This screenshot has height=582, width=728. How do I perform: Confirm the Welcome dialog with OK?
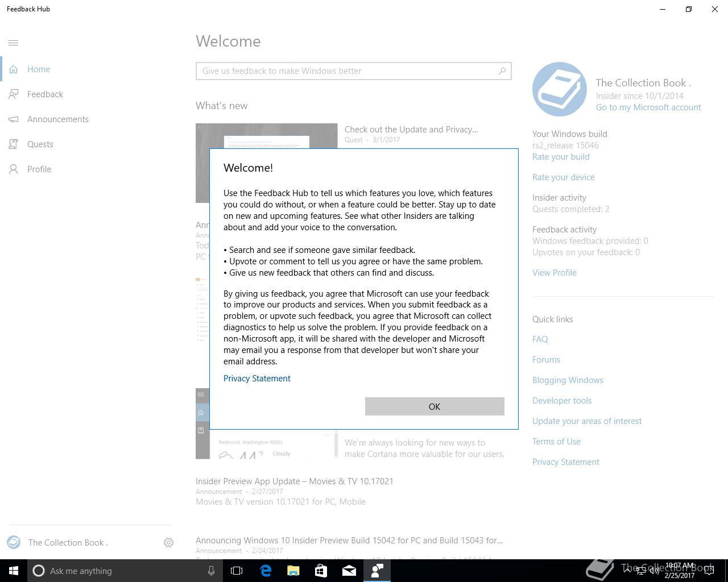tap(435, 406)
